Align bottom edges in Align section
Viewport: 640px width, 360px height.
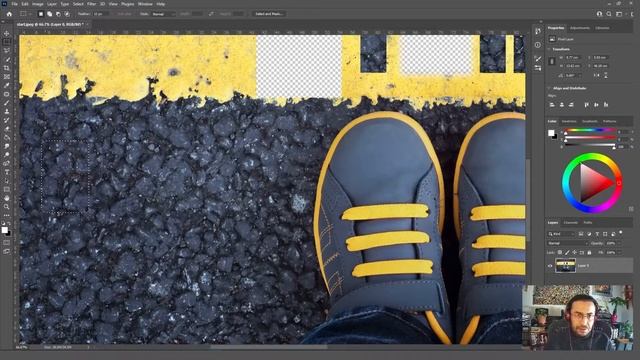606,105
